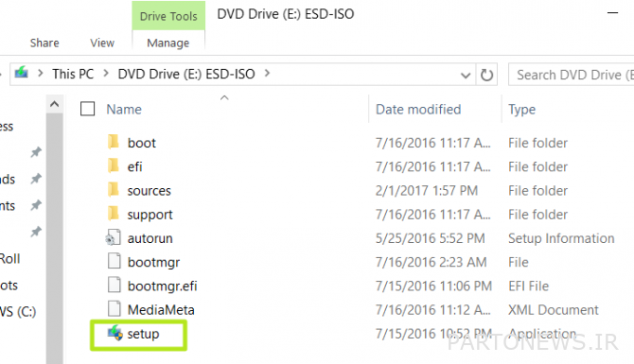Sort files by Type column header
Viewport: 634px width, 364px height.
pos(521,110)
